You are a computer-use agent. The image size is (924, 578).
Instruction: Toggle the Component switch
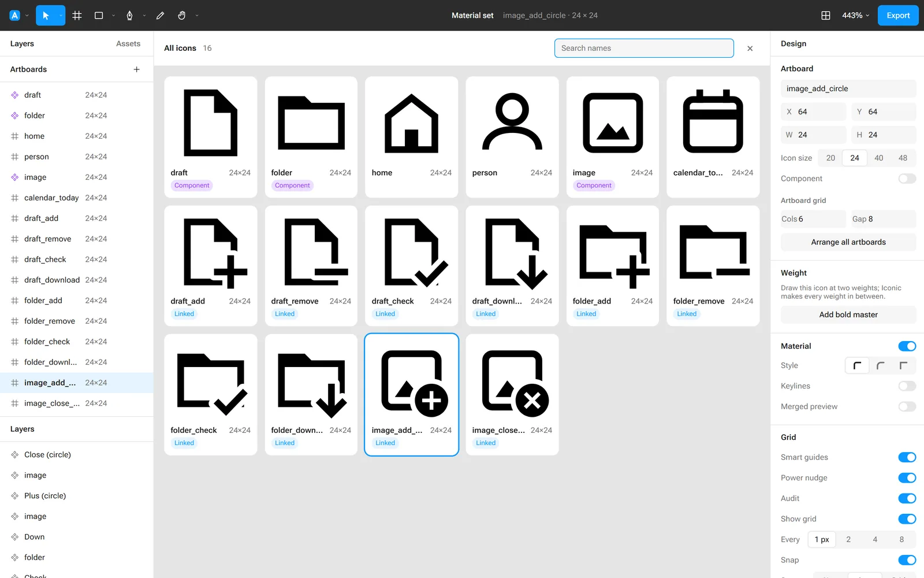coord(907,179)
